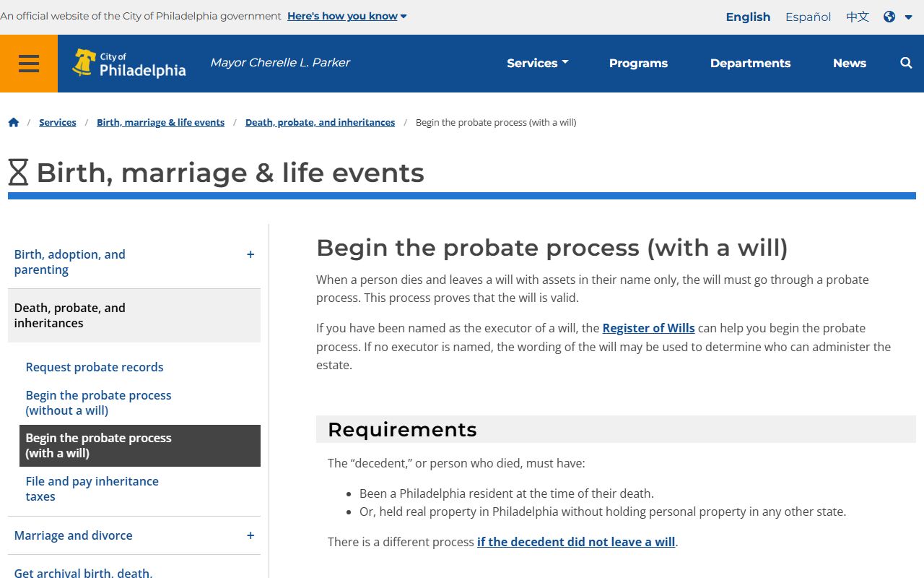Click 'Begin the probate process (with a will)' page title
This screenshot has width=924, height=578.
[x=552, y=248]
